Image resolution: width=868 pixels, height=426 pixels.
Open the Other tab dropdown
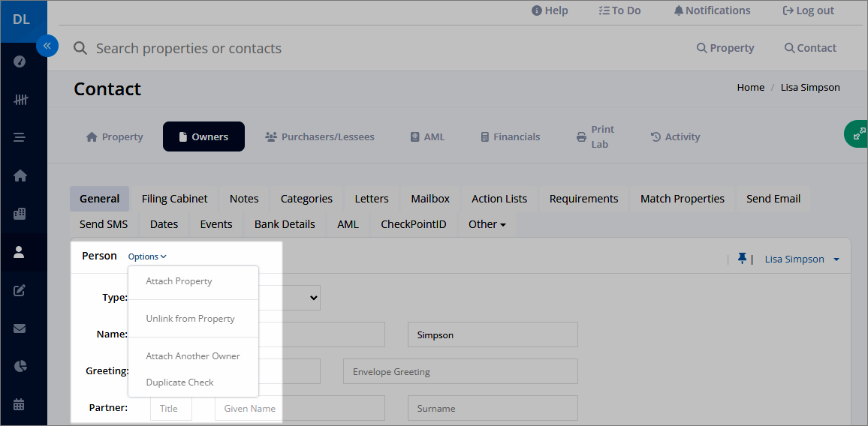(x=487, y=224)
